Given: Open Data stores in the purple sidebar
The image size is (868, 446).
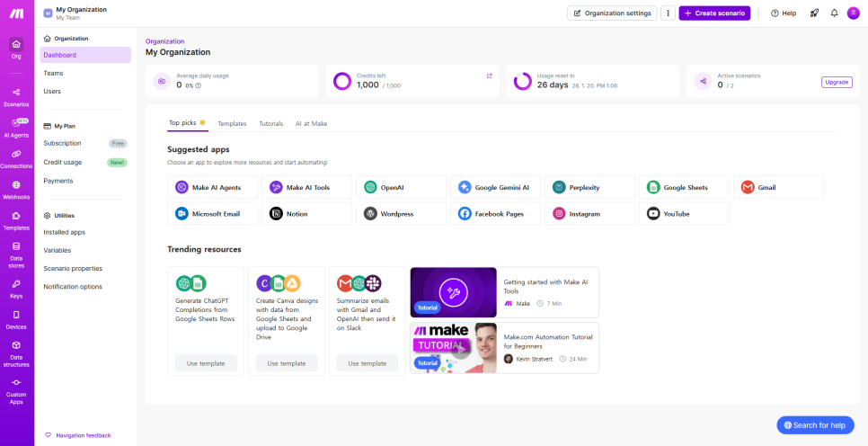Looking at the screenshot, I should (x=16, y=255).
